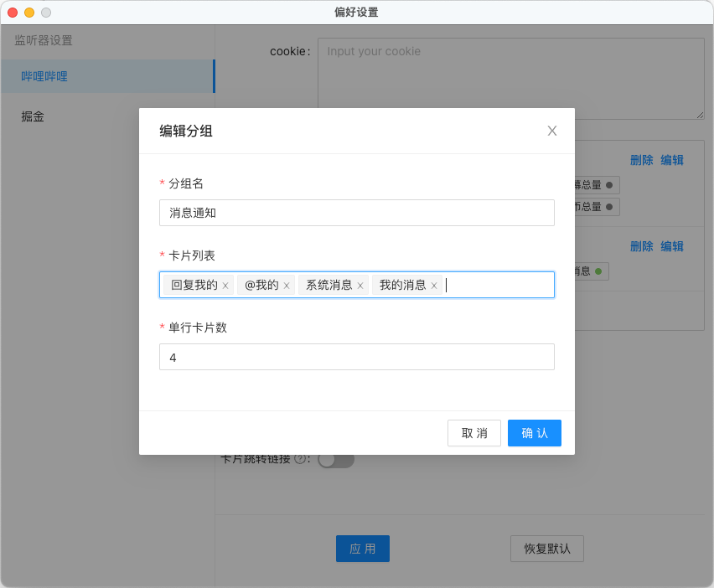Remove the @我的 tag from card list

[x=287, y=286]
